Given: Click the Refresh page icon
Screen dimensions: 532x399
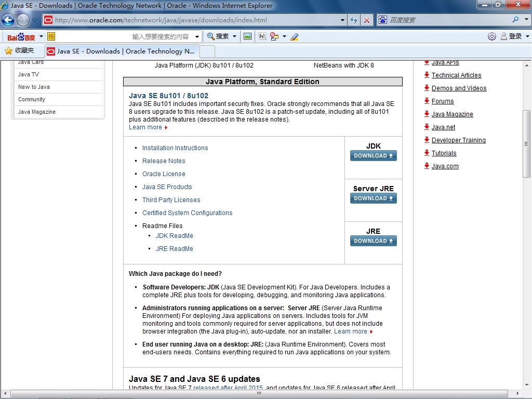Looking at the screenshot, I should tap(353, 20).
